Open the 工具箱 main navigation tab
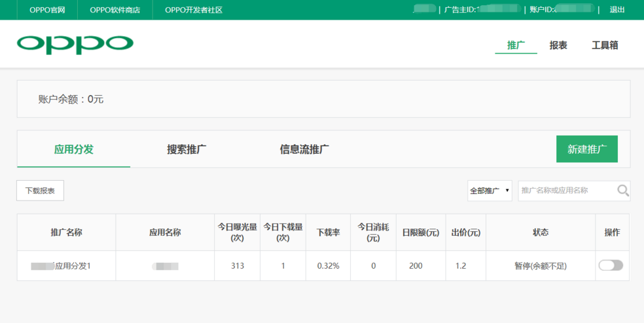The height and width of the screenshot is (323, 644). point(605,45)
